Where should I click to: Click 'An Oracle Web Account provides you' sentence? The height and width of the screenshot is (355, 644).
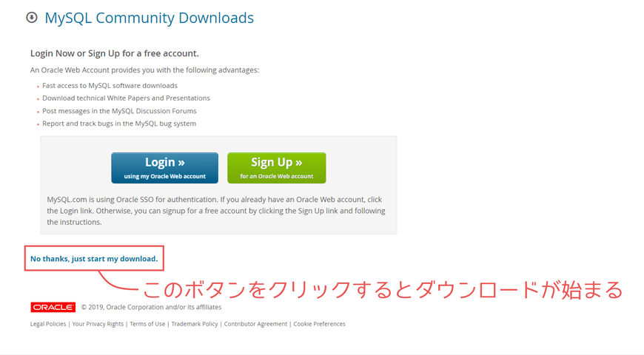tap(144, 70)
